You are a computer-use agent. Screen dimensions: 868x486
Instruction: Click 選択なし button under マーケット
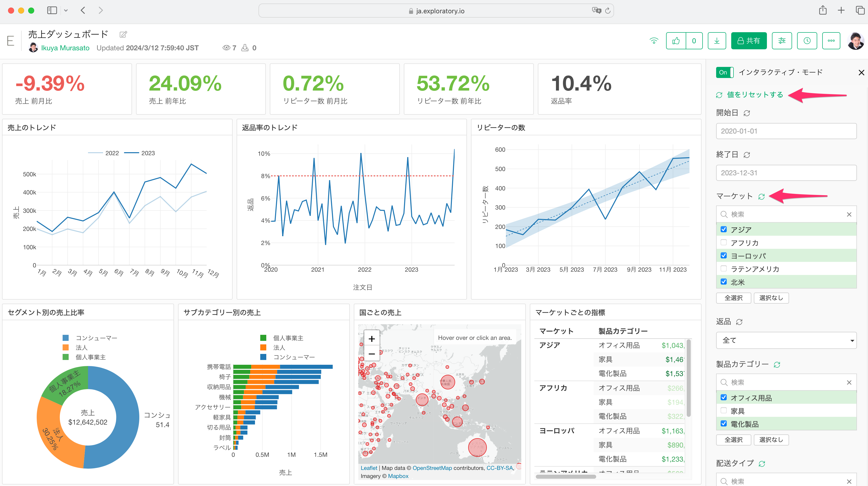[771, 298]
